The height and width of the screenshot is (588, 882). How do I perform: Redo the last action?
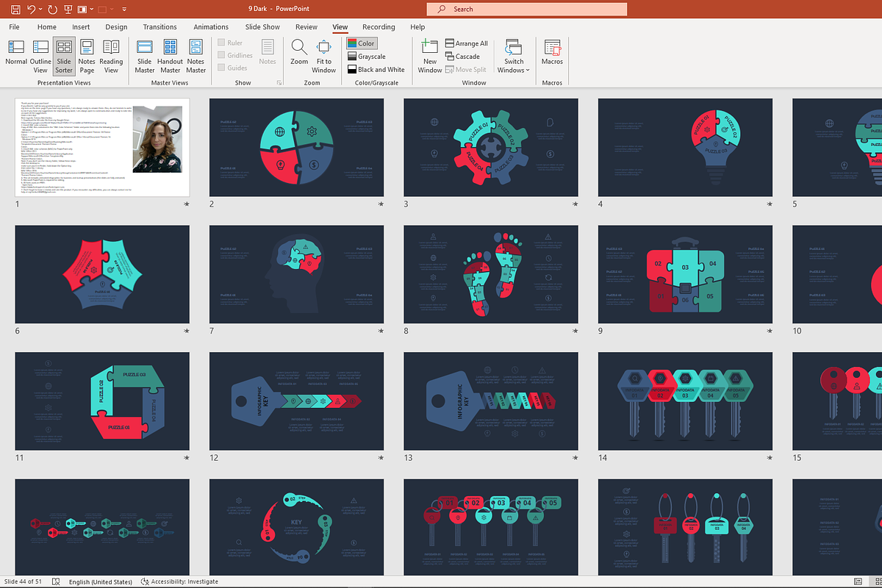53,10
